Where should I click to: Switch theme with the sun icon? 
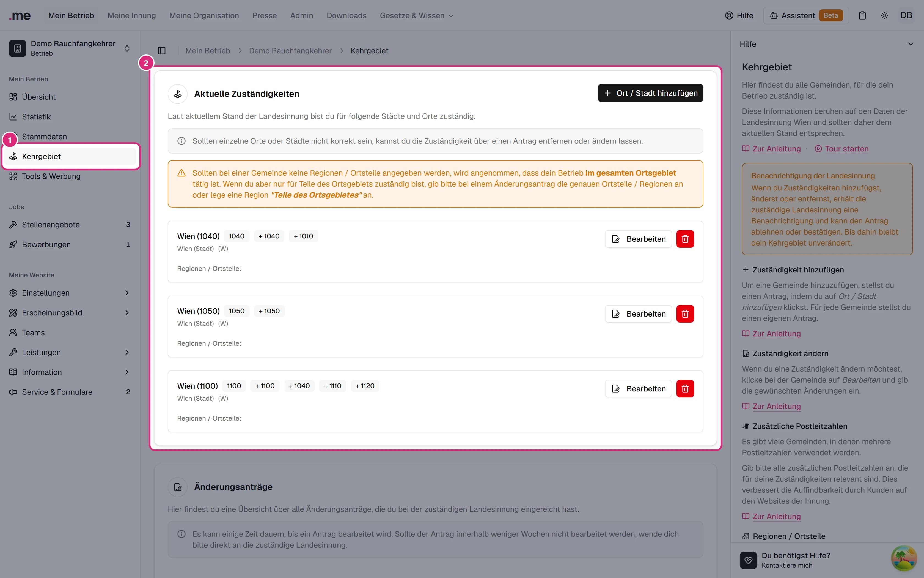click(x=884, y=16)
